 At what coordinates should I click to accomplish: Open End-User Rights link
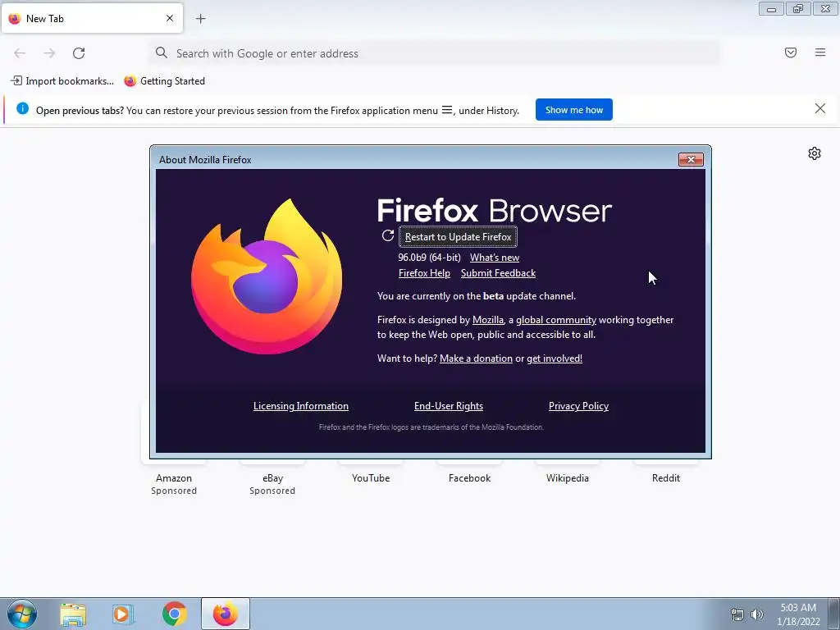449,406
